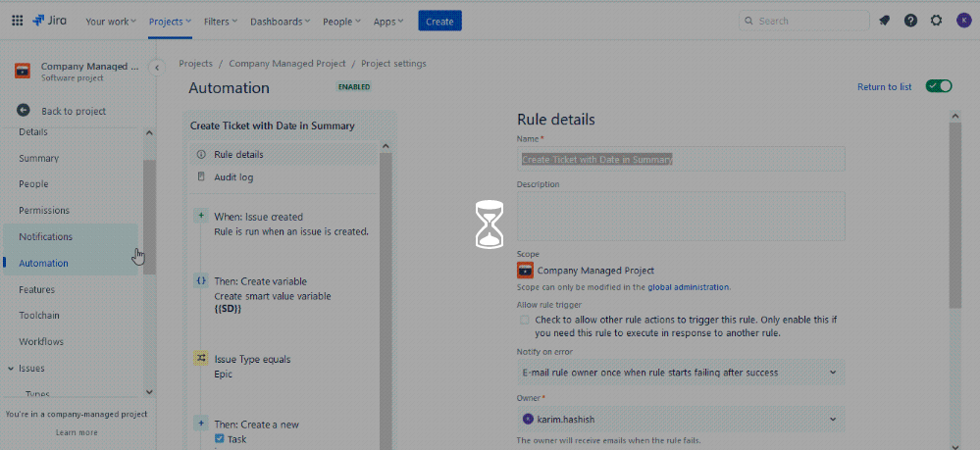
Task: Open the Settings gear icon
Action: click(x=936, y=21)
